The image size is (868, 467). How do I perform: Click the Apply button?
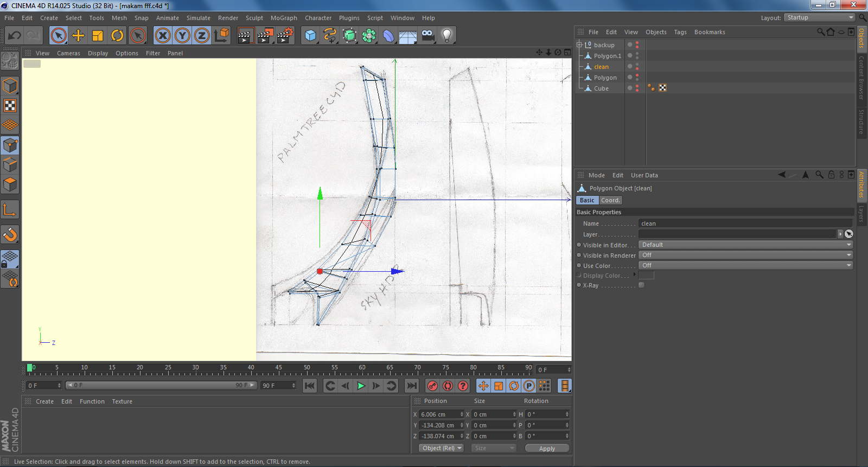pos(547,449)
